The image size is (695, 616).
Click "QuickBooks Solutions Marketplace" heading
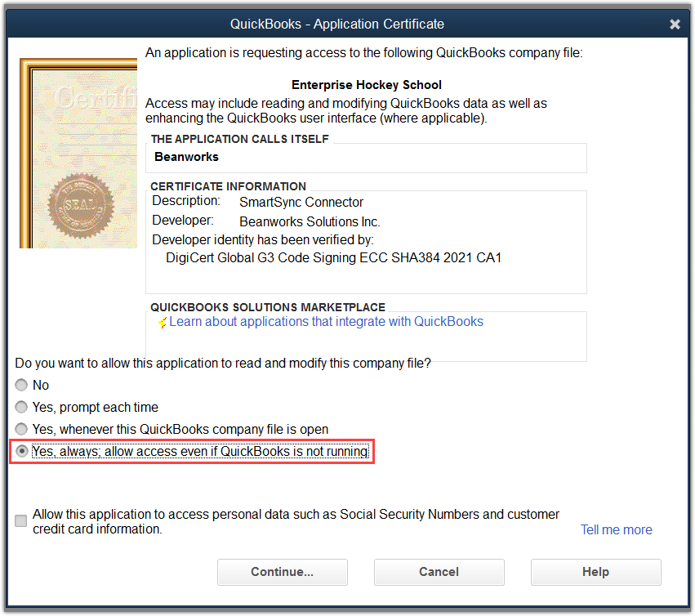(268, 307)
